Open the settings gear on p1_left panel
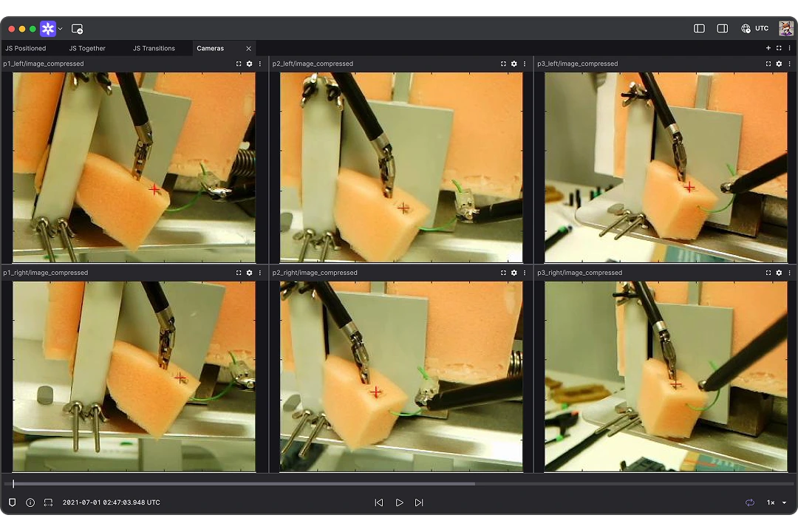The image size is (798, 532). tap(249, 64)
